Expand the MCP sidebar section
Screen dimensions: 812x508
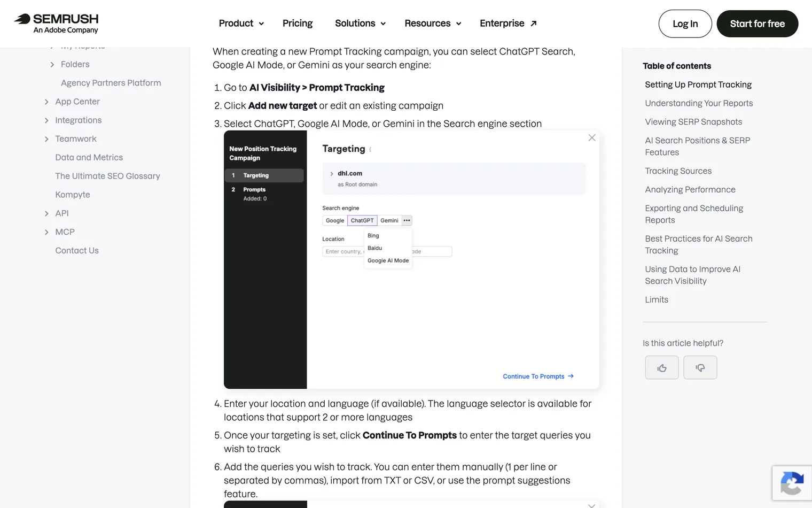(x=46, y=232)
